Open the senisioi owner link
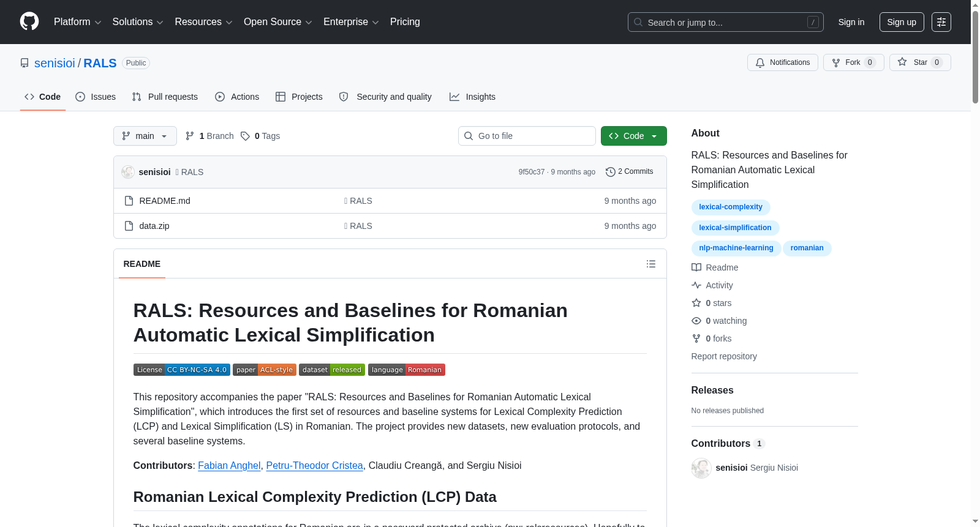The image size is (980, 527). click(x=55, y=63)
